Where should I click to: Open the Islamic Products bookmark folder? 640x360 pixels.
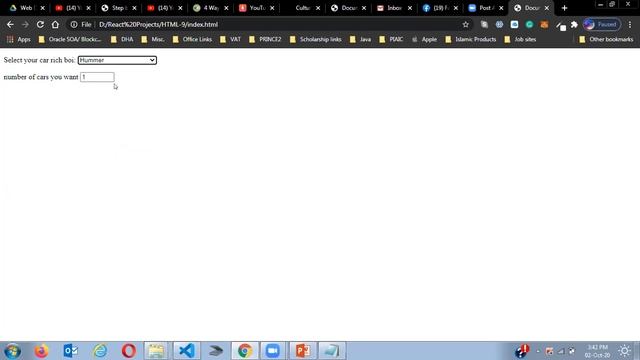(x=471, y=40)
